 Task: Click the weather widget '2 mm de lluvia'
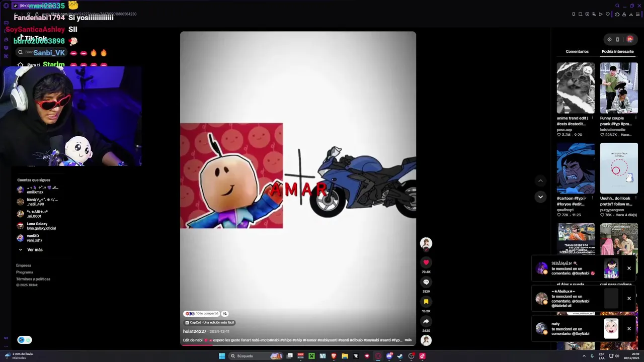tap(19, 356)
